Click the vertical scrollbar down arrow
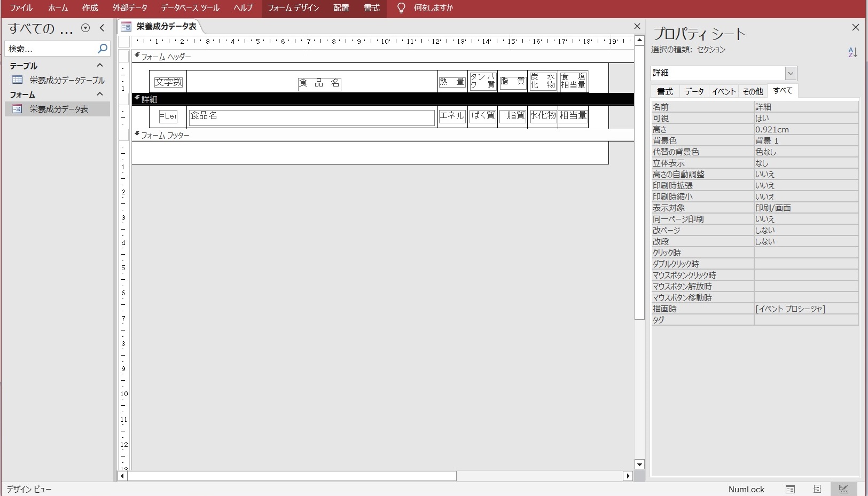The height and width of the screenshot is (496, 868). click(639, 464)
